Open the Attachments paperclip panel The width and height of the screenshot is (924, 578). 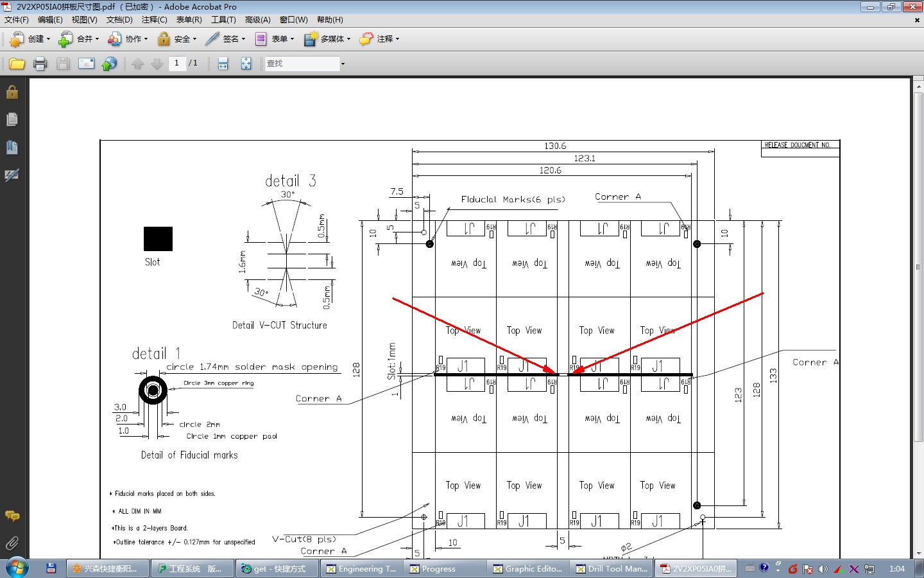point(12,543)
